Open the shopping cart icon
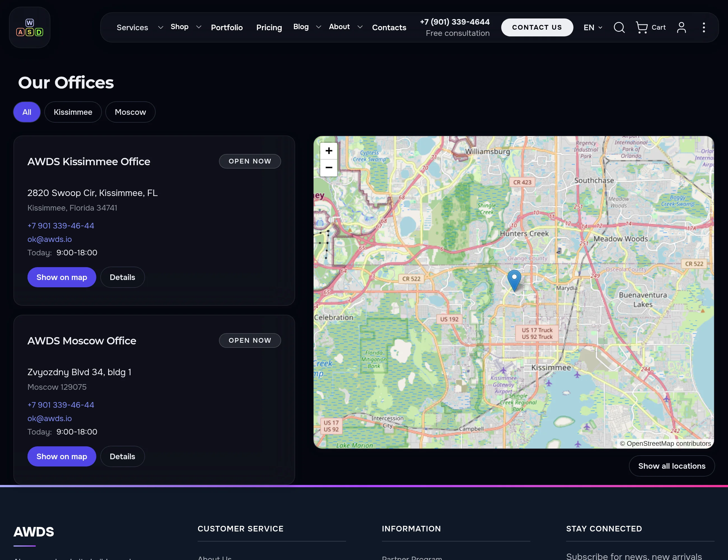Viewport: 728px width, 560px height. [x=642, y=27]
